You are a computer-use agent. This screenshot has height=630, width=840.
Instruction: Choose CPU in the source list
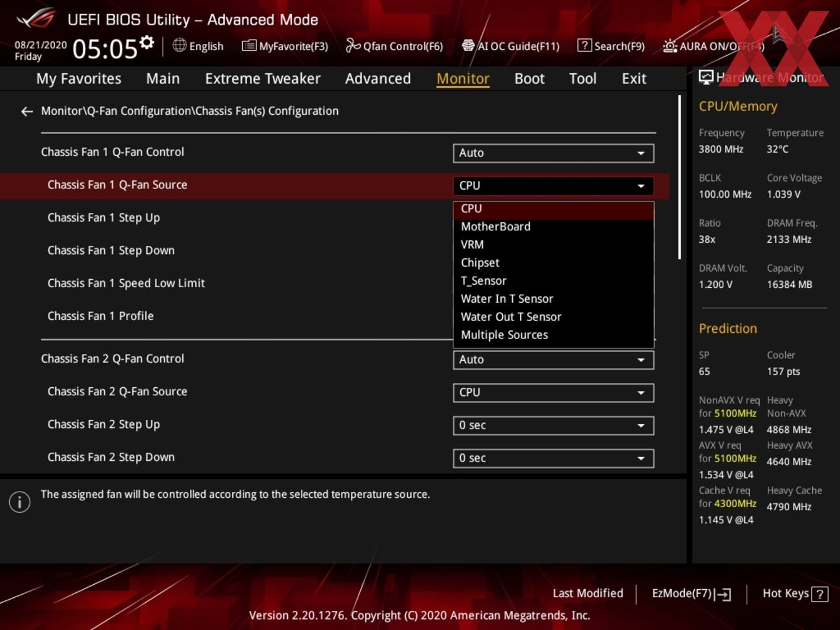point(553,209)
